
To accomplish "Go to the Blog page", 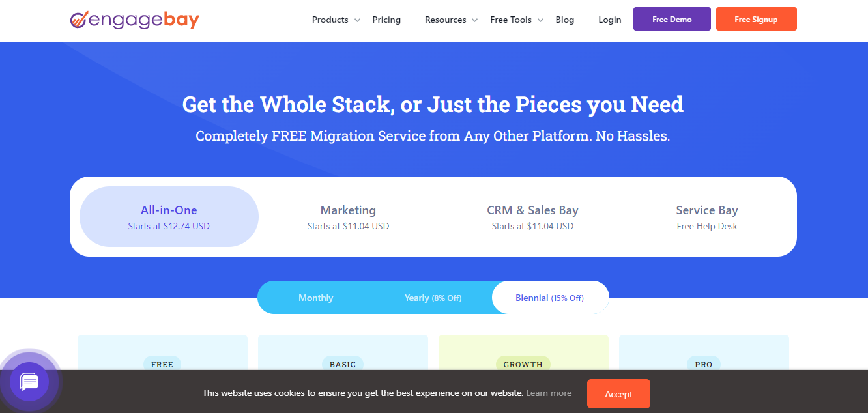I will click(x=565, y=20).
